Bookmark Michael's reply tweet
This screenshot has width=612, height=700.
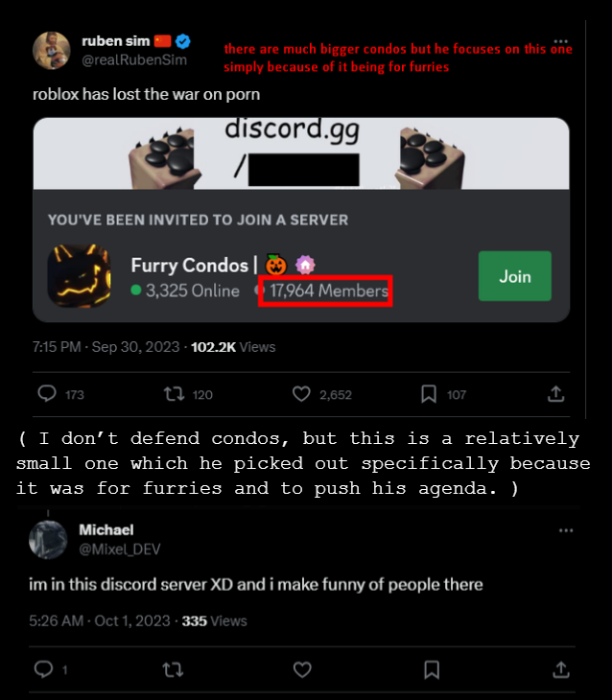(432, 669)
